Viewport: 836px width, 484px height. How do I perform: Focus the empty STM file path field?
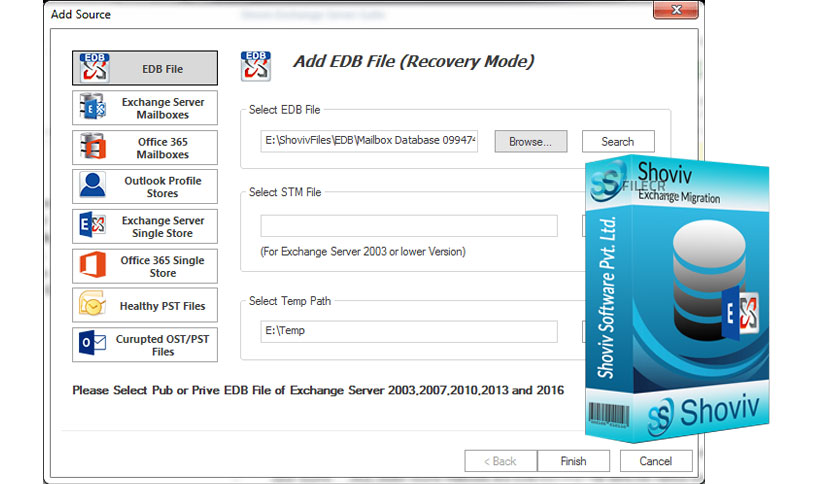point(409,226)
